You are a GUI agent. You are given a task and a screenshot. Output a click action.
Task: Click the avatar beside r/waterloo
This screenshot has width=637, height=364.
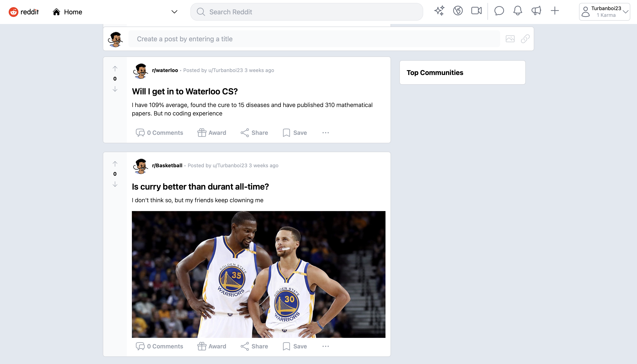tap(141, 71)
